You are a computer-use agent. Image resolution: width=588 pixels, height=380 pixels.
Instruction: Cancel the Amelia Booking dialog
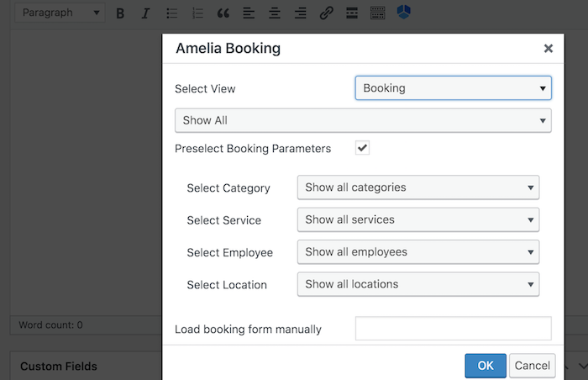[x=533, y=366]
